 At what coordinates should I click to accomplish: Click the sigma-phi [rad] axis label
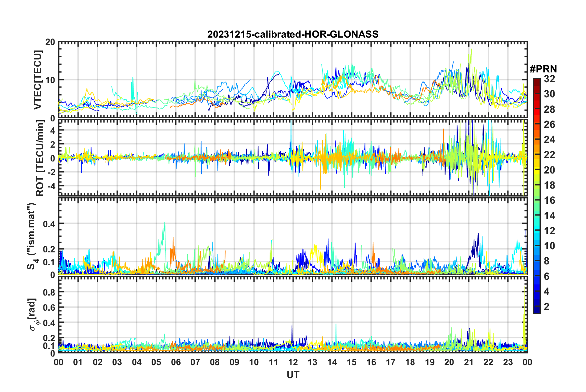tap(33, 314)
